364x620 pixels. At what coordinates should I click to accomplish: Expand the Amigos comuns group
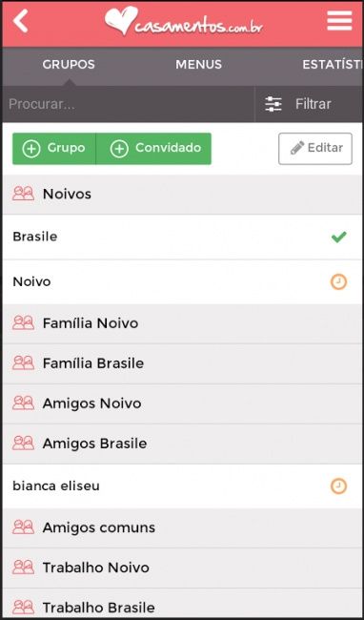coord(182,527)
